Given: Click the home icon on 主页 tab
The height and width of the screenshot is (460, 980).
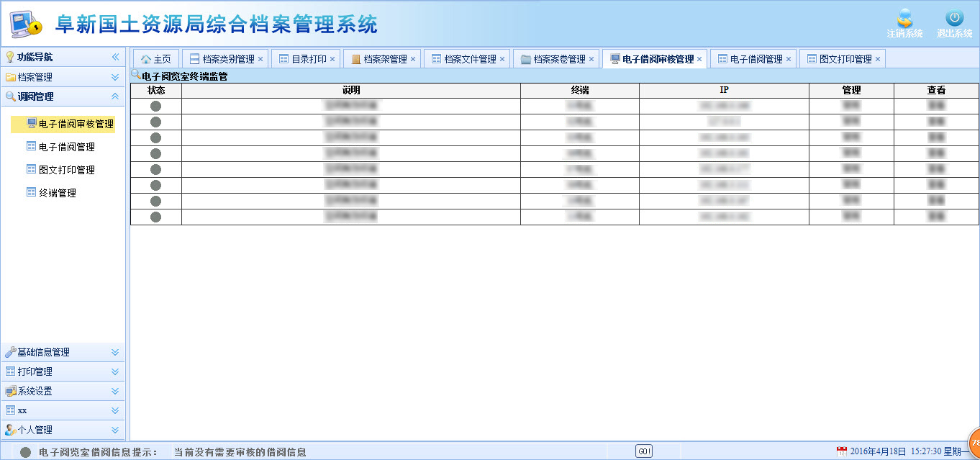Looking at the screenshot, I should point(146,59).
